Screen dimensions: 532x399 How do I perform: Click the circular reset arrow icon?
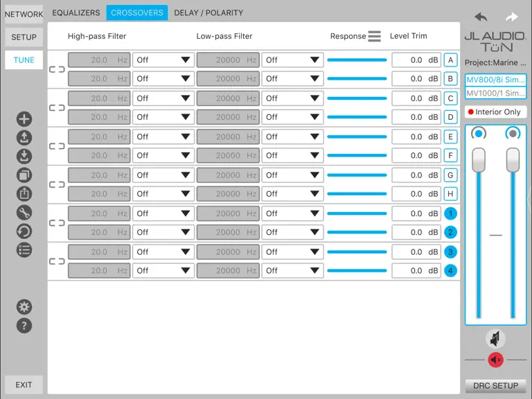[x=24, y=231]
